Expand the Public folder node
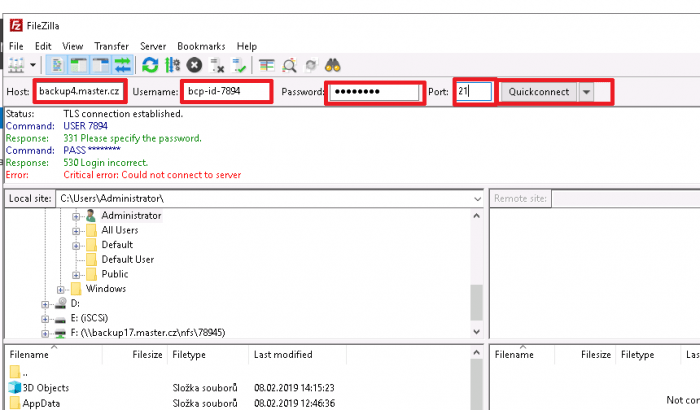 76,275
